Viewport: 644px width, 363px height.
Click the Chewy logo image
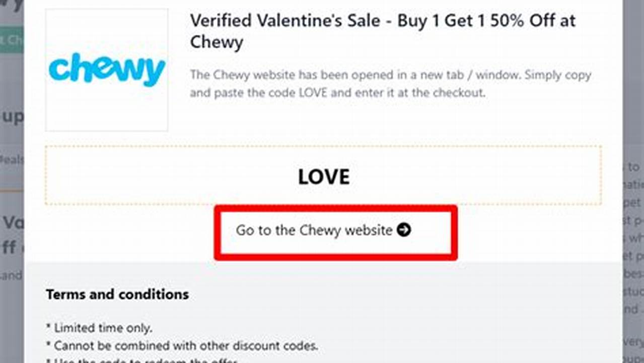click(106, 70)
